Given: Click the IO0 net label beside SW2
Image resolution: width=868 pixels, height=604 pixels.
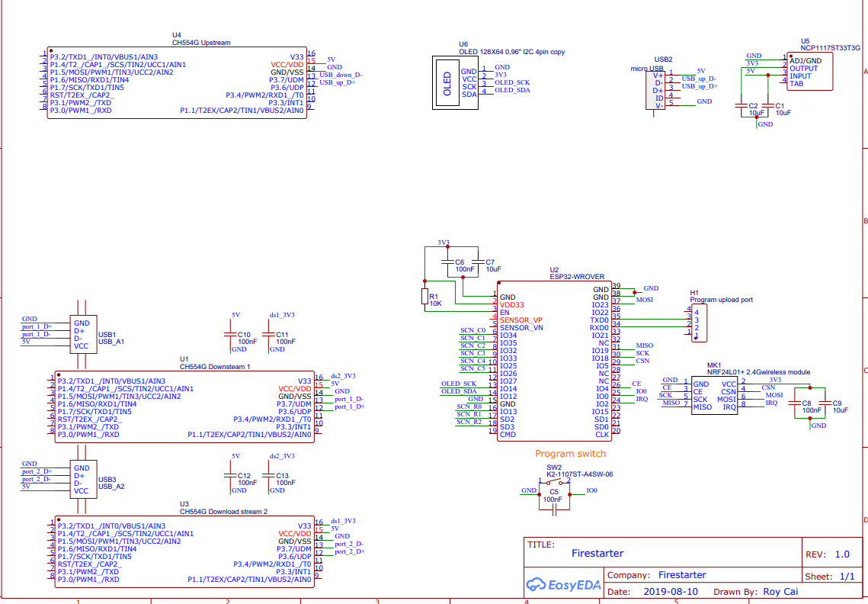Looking at the screenshot, I should point(592,490).
